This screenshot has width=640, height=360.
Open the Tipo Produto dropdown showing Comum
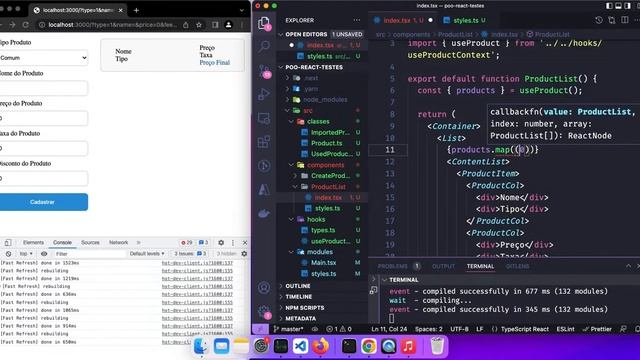coord(43,58)
